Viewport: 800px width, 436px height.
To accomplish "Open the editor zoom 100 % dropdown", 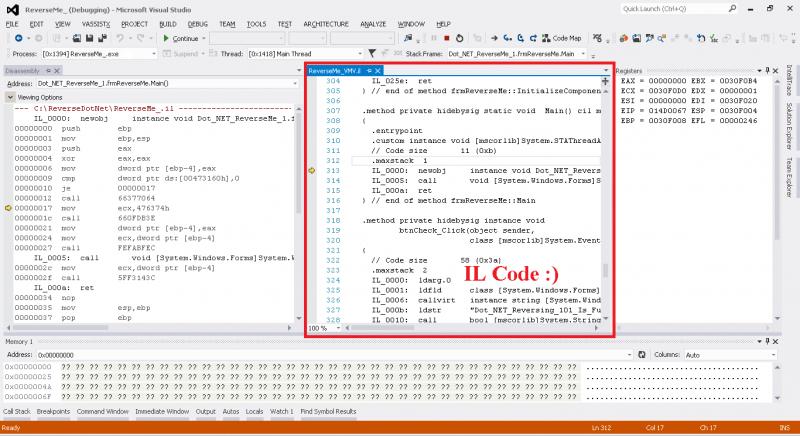I will pos(337,328).
